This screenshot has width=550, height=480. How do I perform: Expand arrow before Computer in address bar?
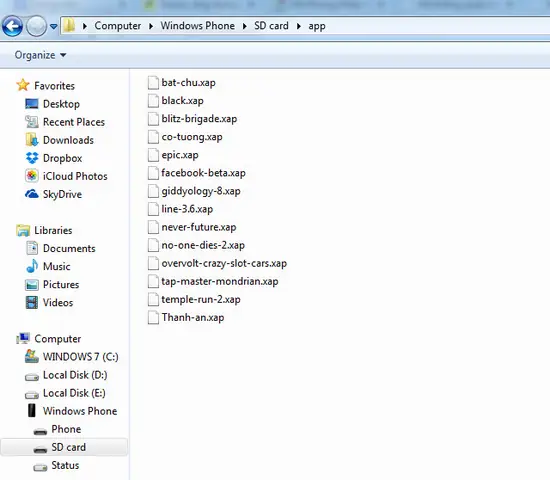[x=85, y=26]
